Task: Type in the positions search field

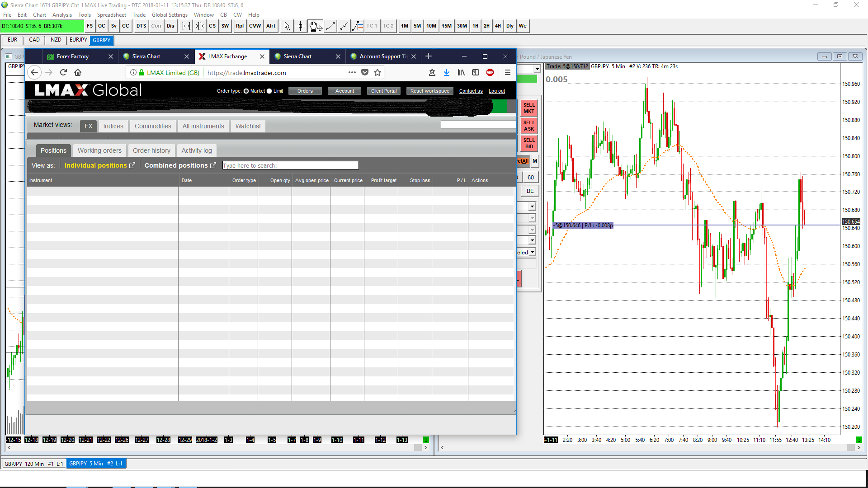Action: tap(290, 165)
